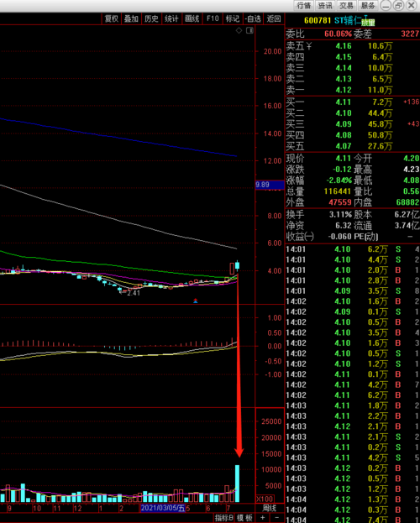Screen dimensions: 420x523
Task: Click the 涨幅 -2.84% value
Action: pyautogui.click(x=339, y=180)
